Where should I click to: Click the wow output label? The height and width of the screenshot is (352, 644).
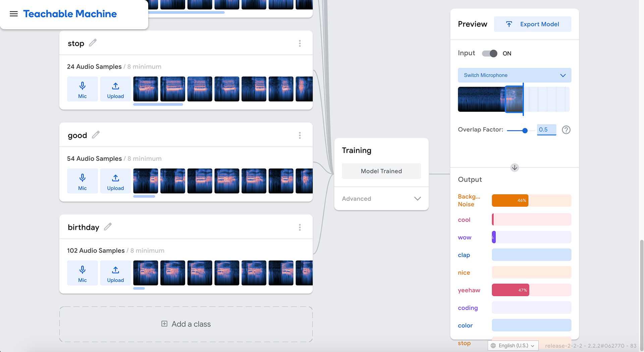coord(465,238)
